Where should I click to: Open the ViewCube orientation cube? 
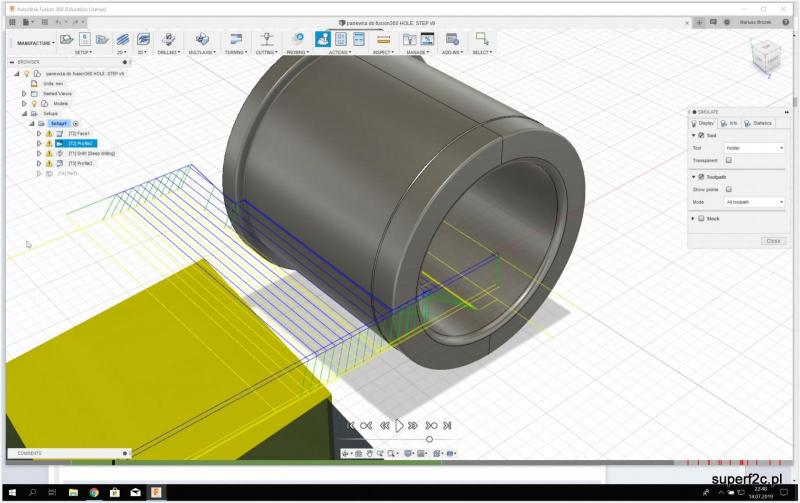[x=765, y=59]
